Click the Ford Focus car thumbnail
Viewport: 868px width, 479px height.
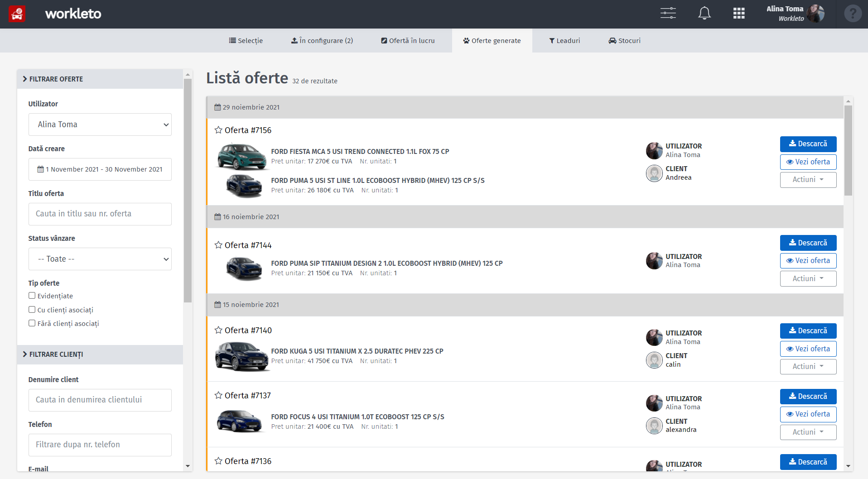tap(240, 421)
